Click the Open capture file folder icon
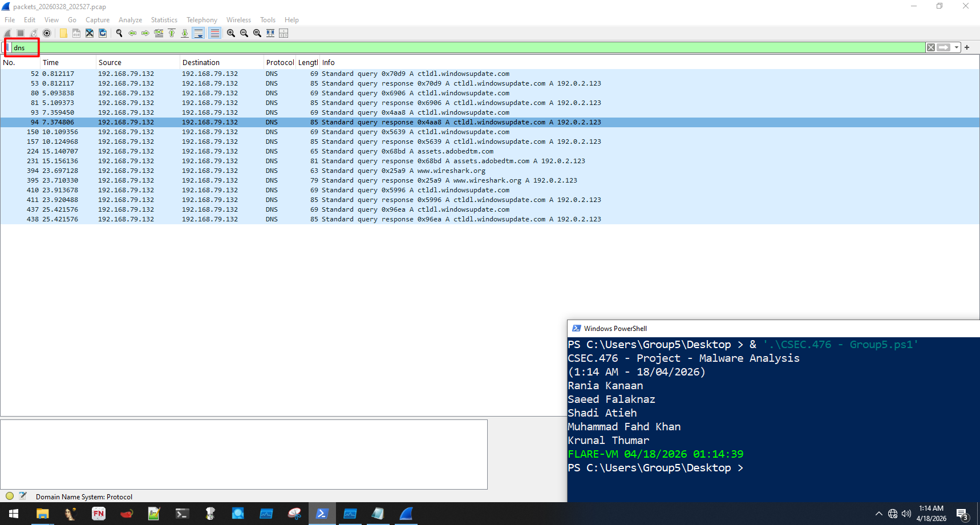This screenshot has width=980, height=525. [x=63, y=33]
